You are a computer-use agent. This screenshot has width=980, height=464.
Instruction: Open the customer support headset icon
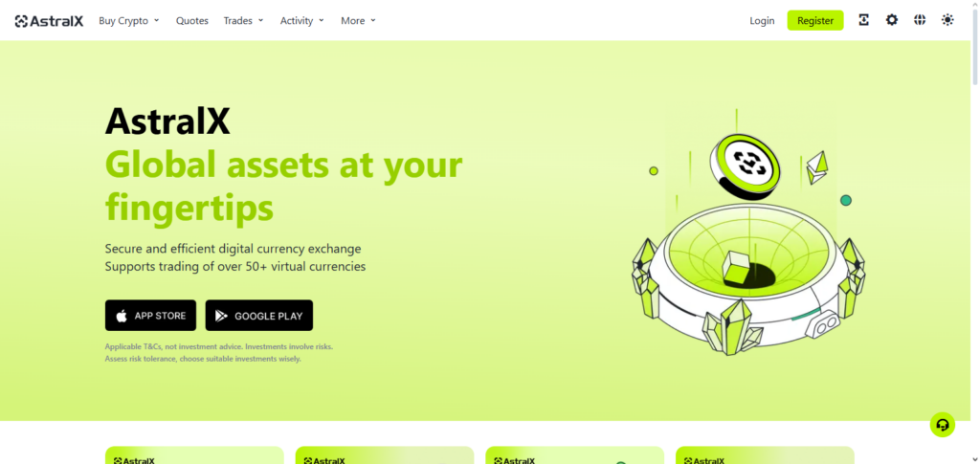click(x=943, y=426)
